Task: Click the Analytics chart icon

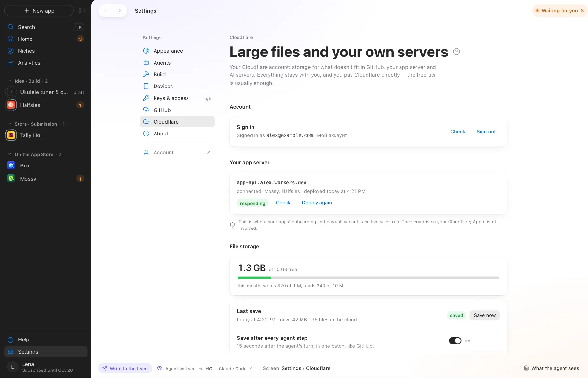Action: pyautogui.click(x=11, y=63)
